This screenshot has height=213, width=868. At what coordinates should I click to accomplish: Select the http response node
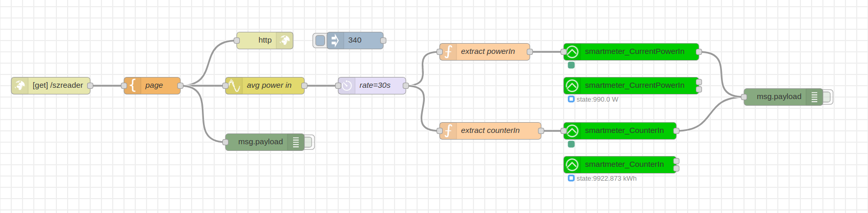265,41
